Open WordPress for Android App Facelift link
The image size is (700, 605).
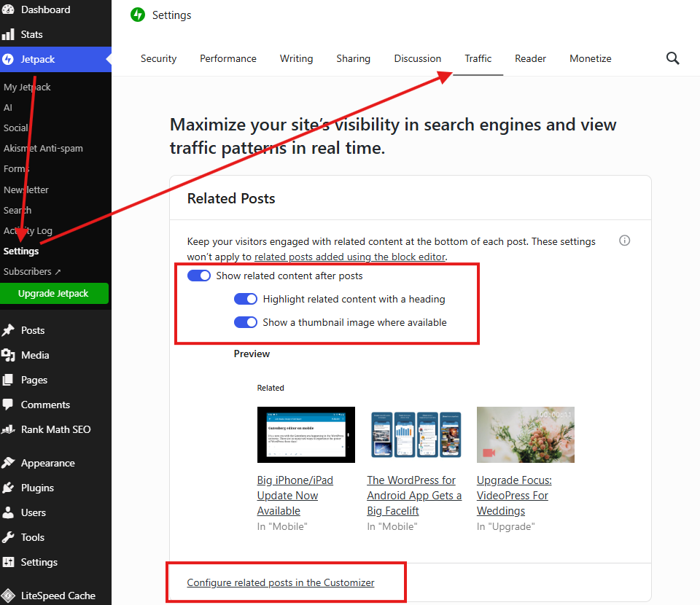coord(414,495)
